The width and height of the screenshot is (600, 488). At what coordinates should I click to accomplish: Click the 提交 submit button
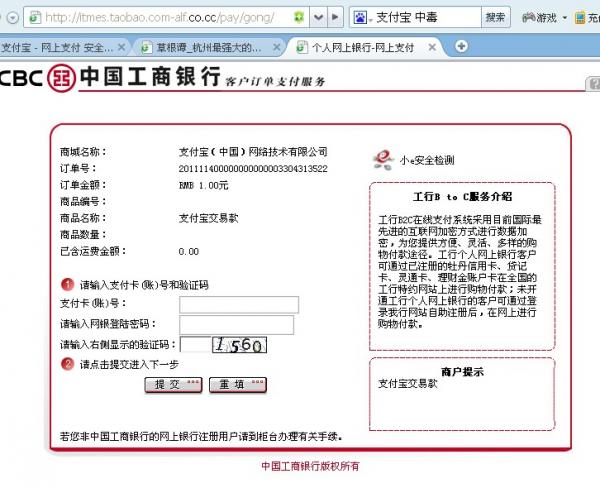coord(173,385)
